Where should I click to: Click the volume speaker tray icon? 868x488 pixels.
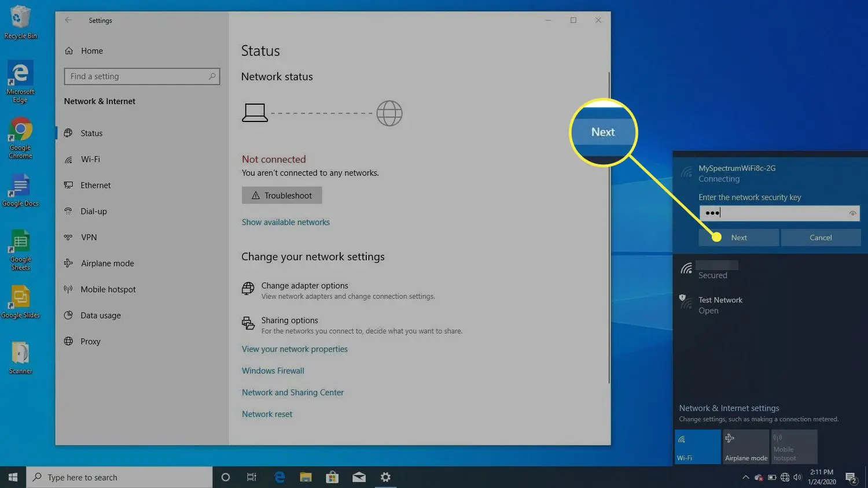point(797,478)
